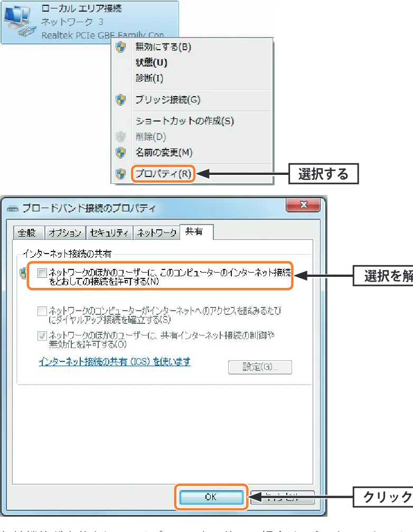The height and width of the screenshot is (532, 413).
Task: Click the Realtek PCIe GBE Family adapter text
Action: click(102, 35)
